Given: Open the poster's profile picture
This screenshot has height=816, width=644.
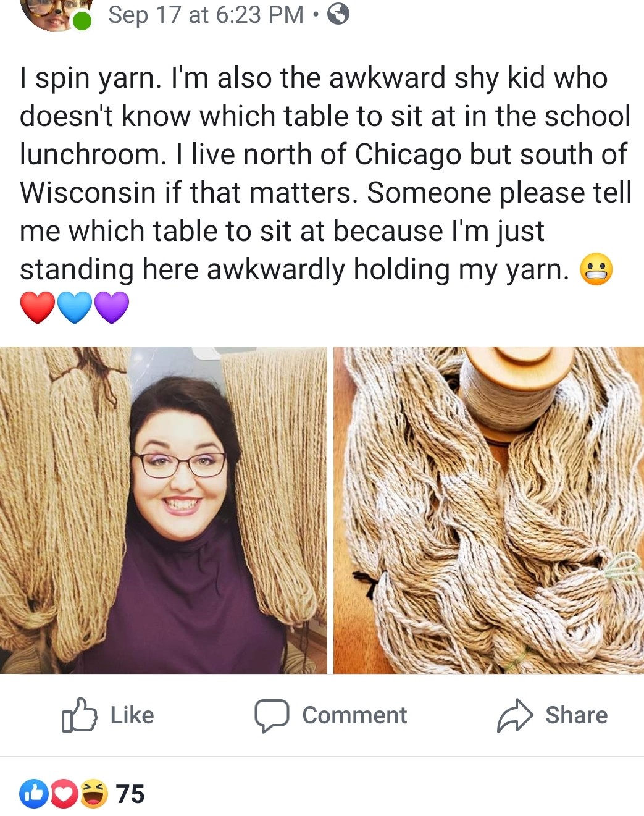Looking at the screenshot, I should pos(56,14).
